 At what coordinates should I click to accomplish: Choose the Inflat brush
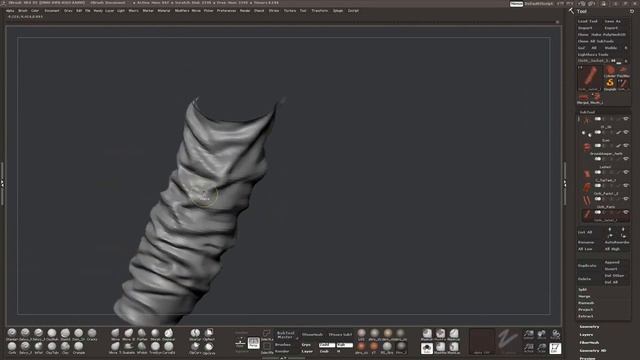(x=38, y=348)
